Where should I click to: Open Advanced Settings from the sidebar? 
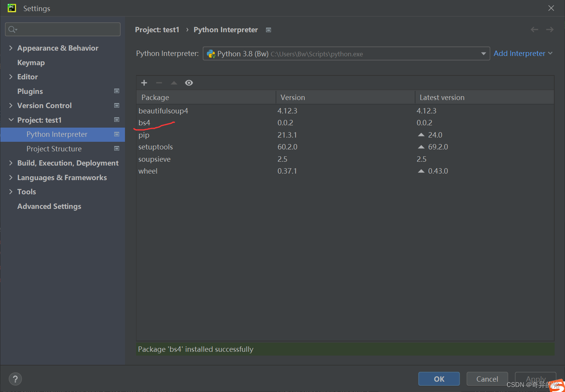click(x=49, y=206)
